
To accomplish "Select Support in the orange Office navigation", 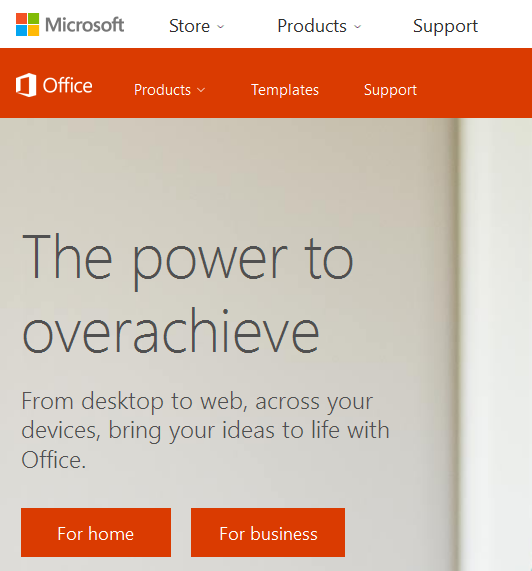I will point(390,90).
